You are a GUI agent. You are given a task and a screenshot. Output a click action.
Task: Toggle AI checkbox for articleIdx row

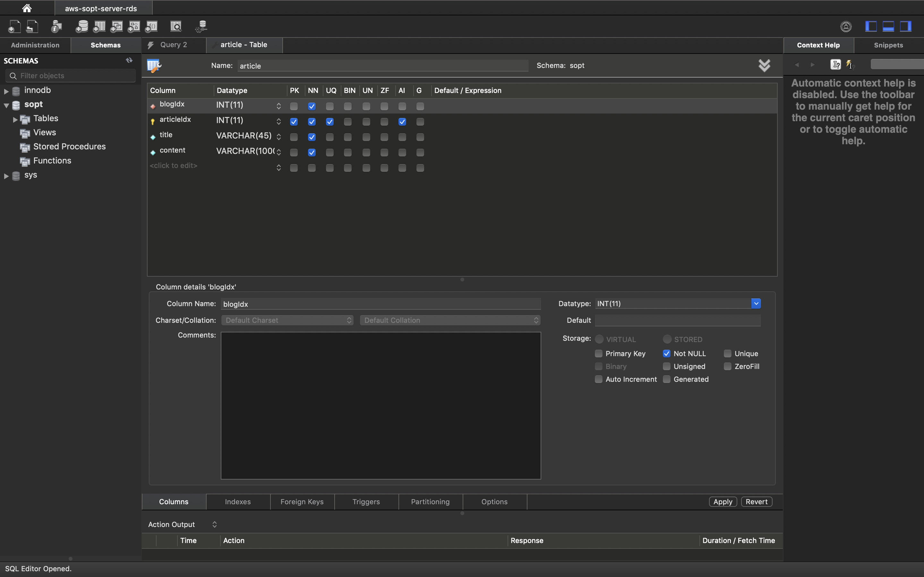(402, 122)
